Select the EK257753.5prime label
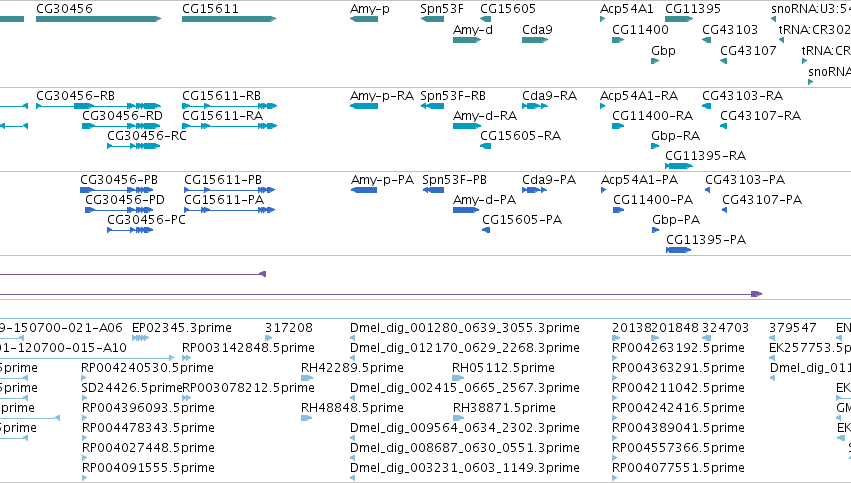The height and width of the screenshot is (483, 851). tap(810, 348)
